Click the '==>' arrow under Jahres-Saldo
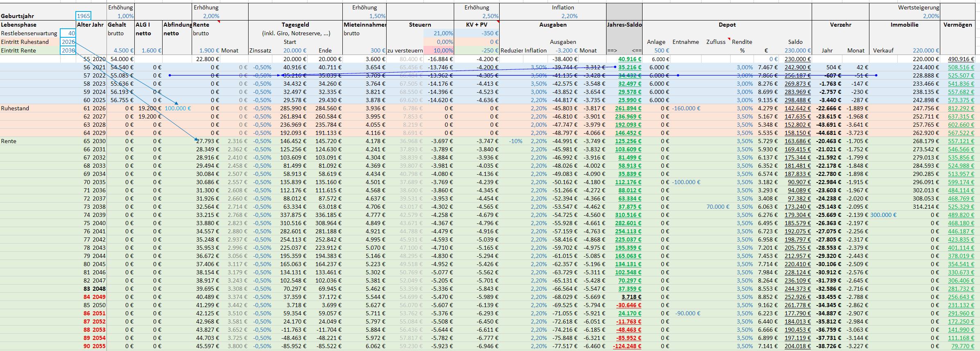This screenshot has width=980, height=351. (x=612, y=50)
